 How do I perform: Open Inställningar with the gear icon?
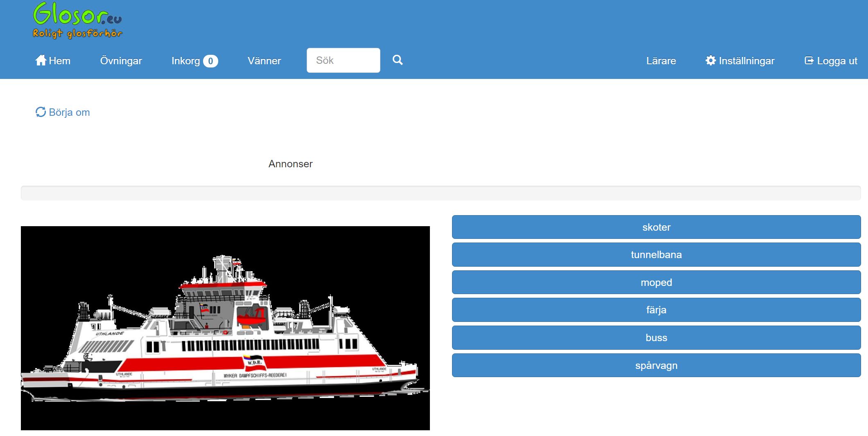710,61
